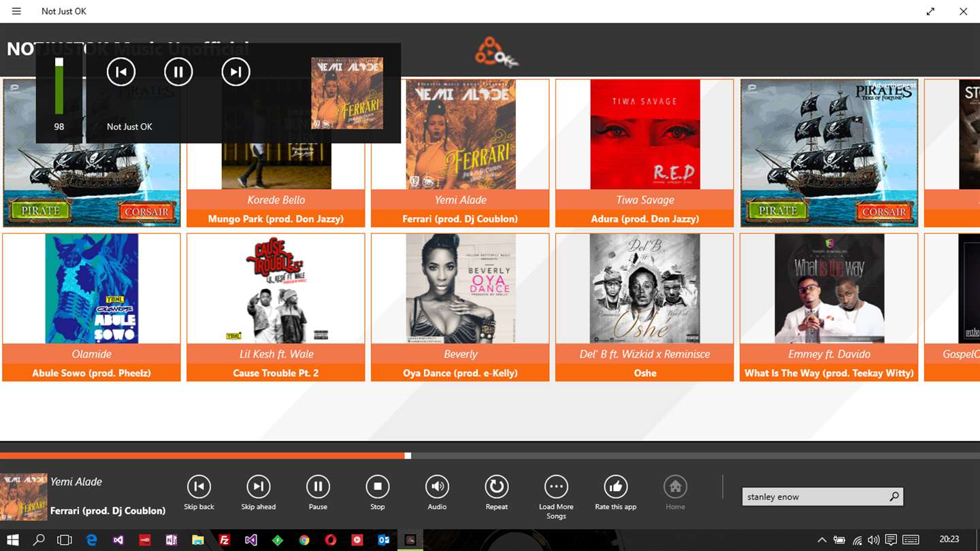Click 'Del' B ft. Wizkid x Reminisce' artist
This screenshot has width=980, height=551.
[x=645, y=354]
